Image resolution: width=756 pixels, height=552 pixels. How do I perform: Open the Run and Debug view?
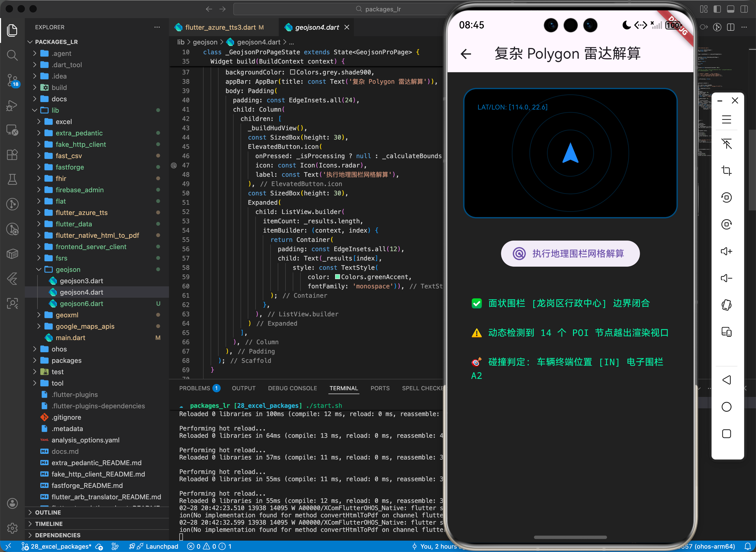(x=12, y=106)
